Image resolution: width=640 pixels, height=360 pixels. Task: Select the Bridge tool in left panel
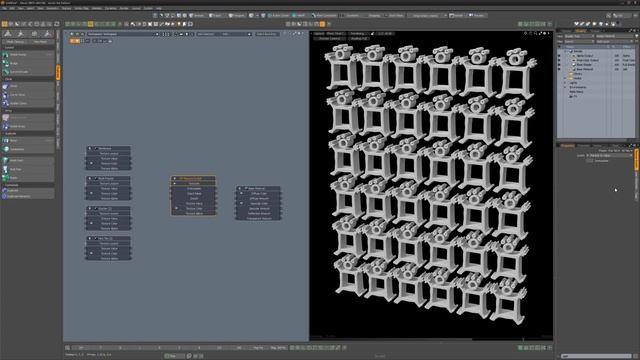(x=28, y=63)
